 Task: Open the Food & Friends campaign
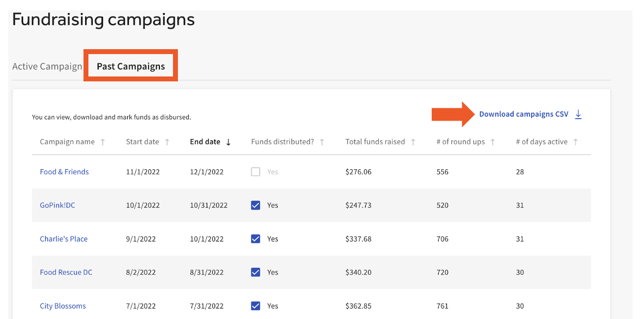64,172
